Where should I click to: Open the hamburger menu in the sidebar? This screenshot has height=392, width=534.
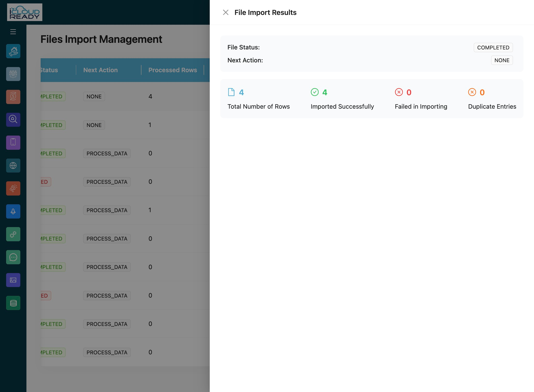point(13,32)
